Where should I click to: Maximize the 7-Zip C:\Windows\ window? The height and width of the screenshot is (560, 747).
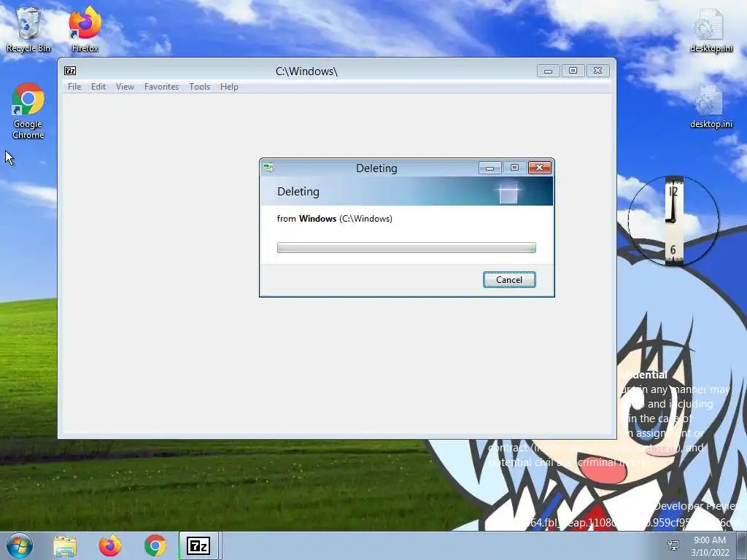(x=573, y=71)
